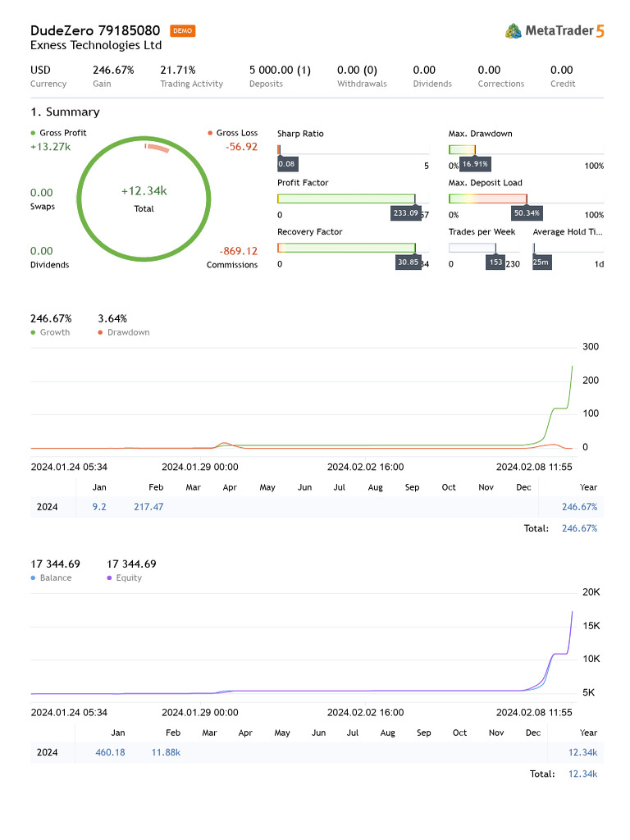Toggle the Growth series legend

50,332
